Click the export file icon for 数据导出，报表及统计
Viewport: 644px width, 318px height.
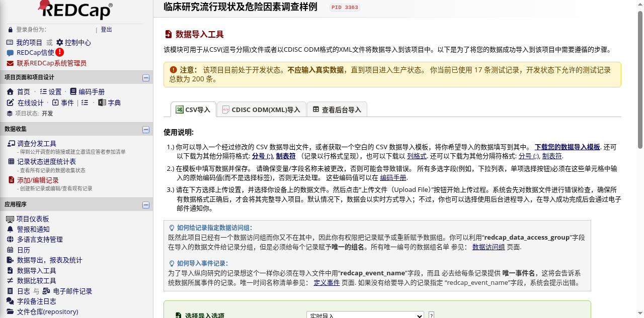click(10, 260)
